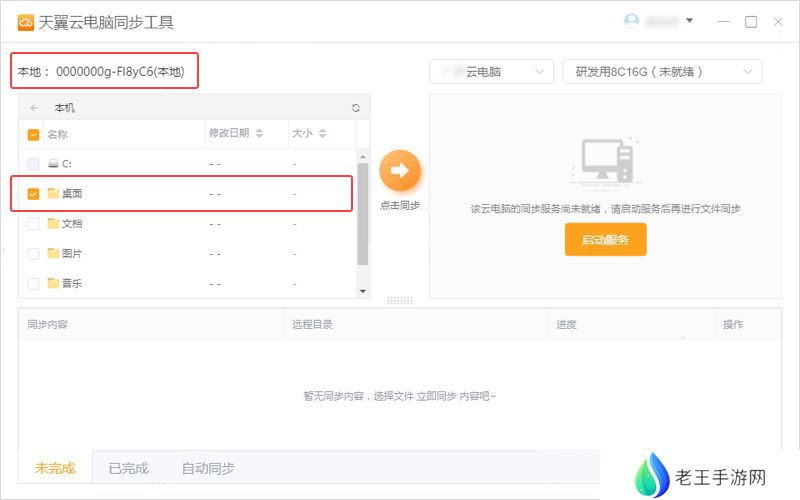This screenshot has height=500, width=800.
Task: Select the 桌面 row name
Action: 72,193
